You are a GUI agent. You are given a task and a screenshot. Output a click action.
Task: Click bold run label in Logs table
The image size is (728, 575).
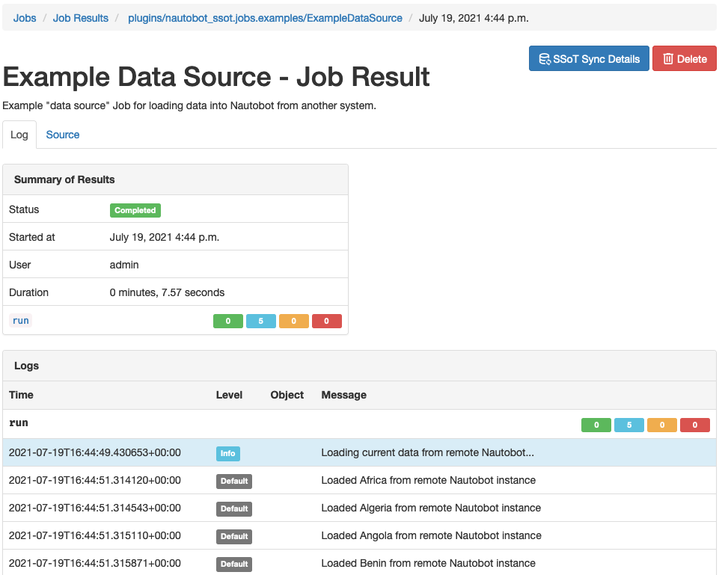19,422
